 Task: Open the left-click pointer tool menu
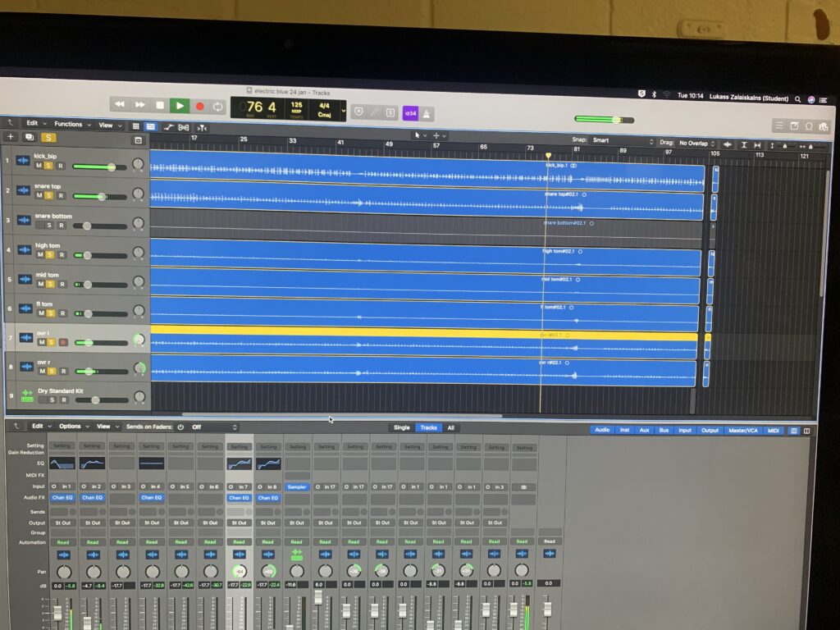(420, 135)
